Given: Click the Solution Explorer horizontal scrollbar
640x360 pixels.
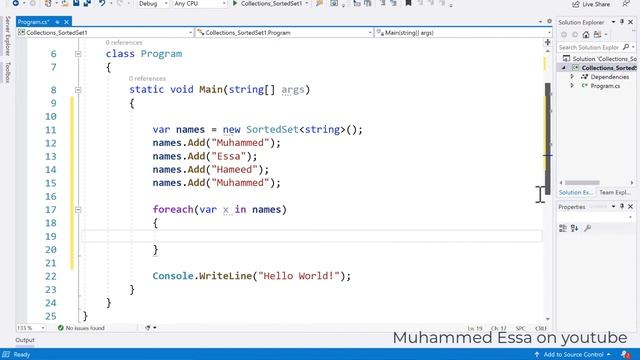Looking at the screenshot, I should pos(582,182).
